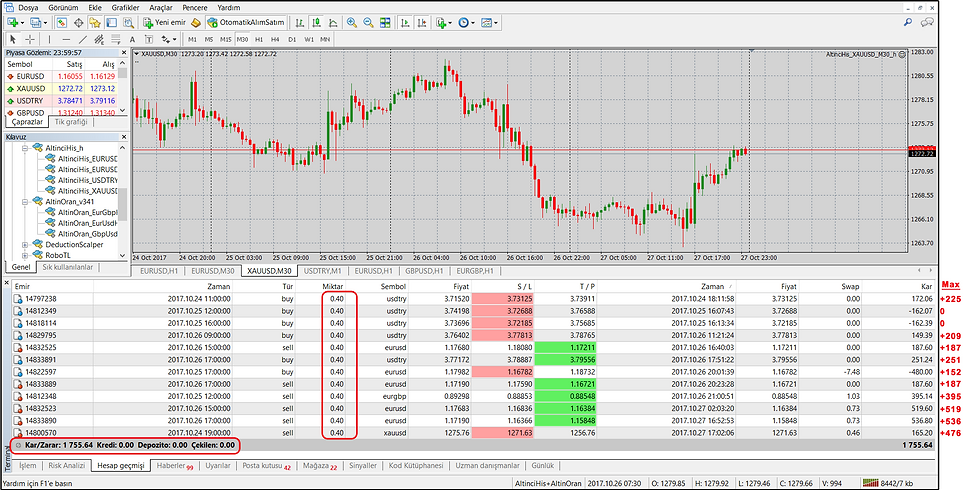Select AltinciHis_XAUUSD item in Navigator

pyautogui.click(x=82, y=191)
